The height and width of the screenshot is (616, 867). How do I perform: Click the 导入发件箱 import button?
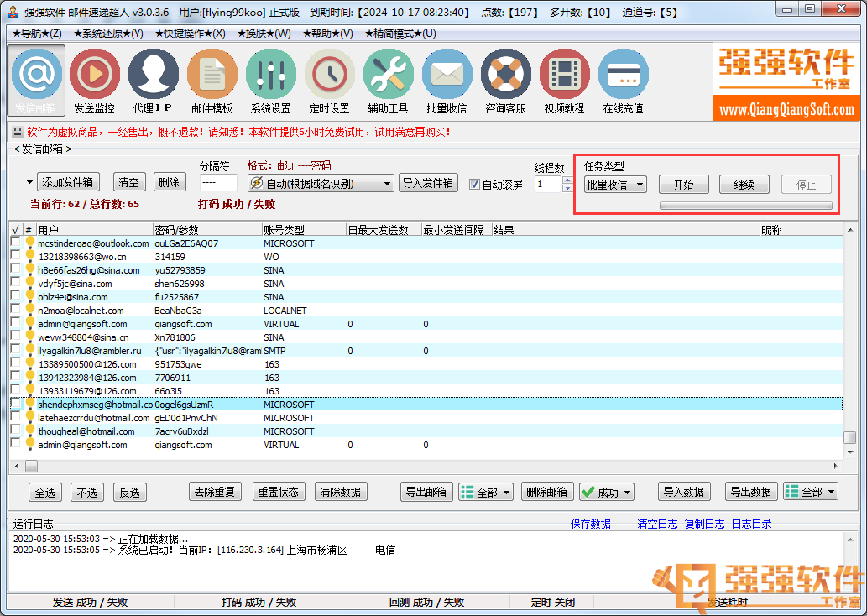point(428,182)
